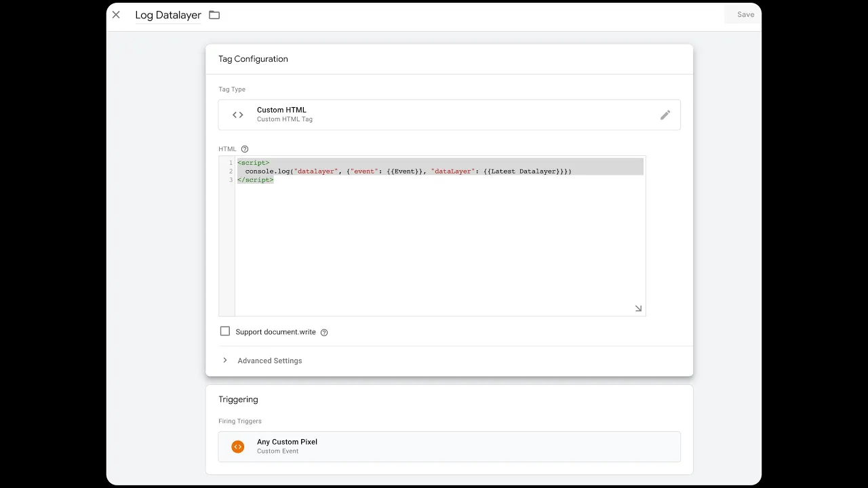
Task: Click the Advanced Settings label
Action: coord(270,361)
